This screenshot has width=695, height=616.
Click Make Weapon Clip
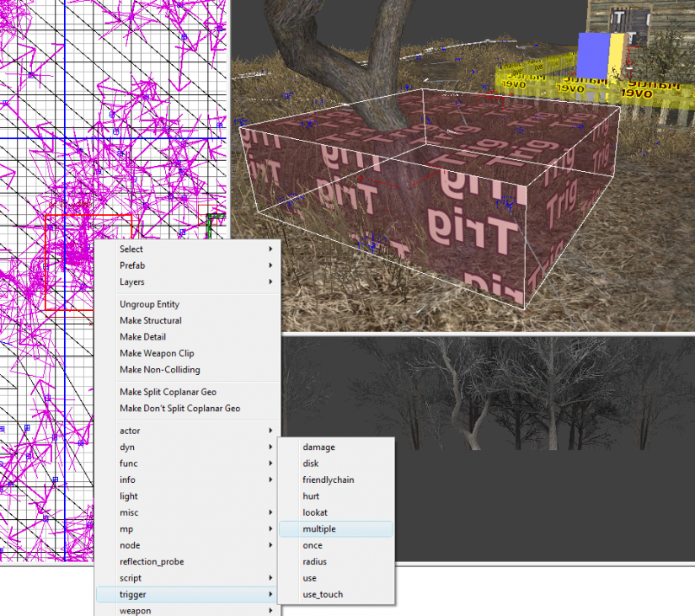(157, 354)
